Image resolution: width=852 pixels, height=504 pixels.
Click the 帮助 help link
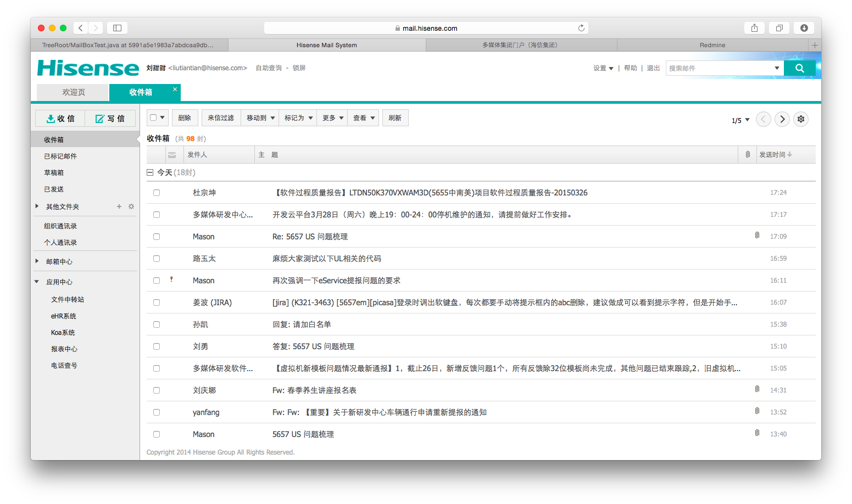(631, 68)
